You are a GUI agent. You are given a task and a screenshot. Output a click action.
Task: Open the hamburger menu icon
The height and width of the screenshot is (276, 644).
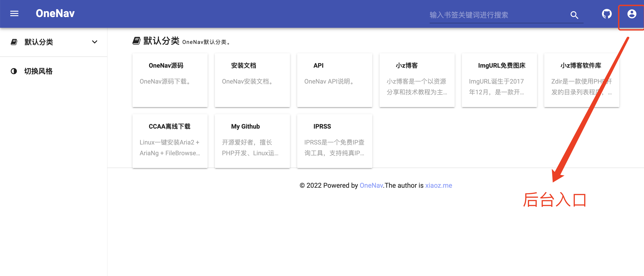point(14,13)
